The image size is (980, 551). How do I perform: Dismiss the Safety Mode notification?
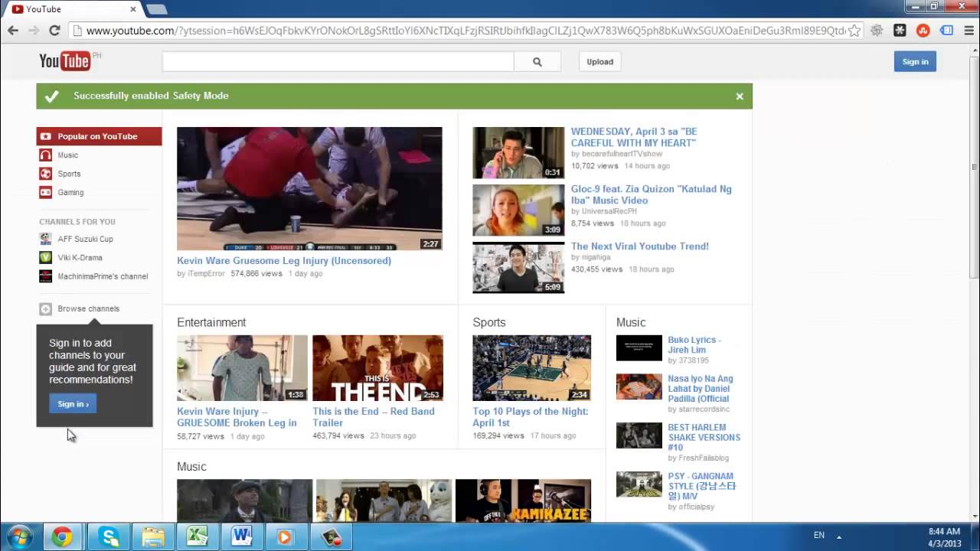[740, 96]
